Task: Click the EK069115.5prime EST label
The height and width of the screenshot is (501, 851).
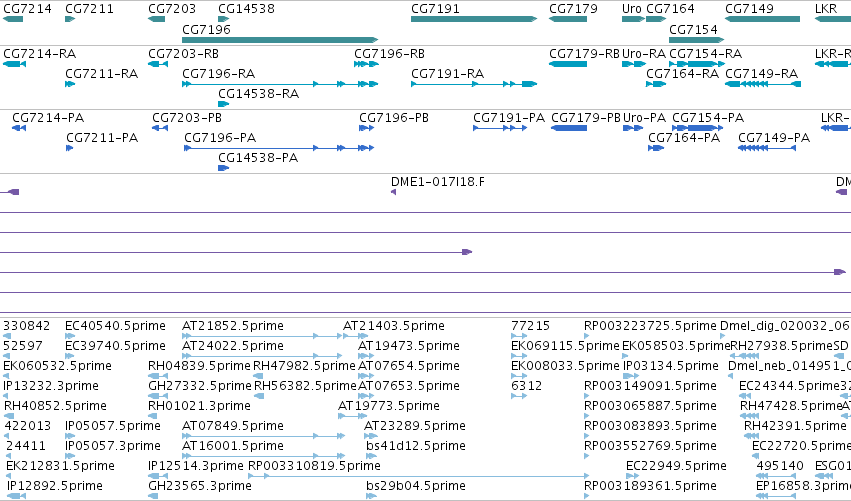Action: tap(565, 346)
